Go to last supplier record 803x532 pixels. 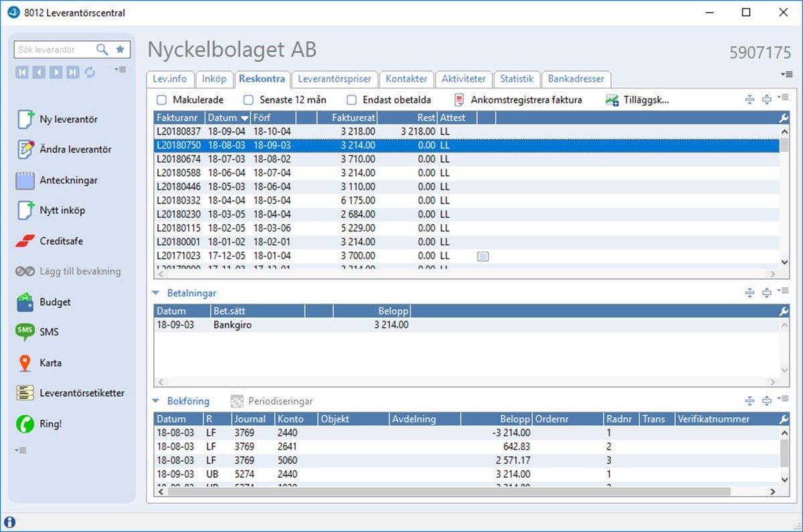[73, 72]
